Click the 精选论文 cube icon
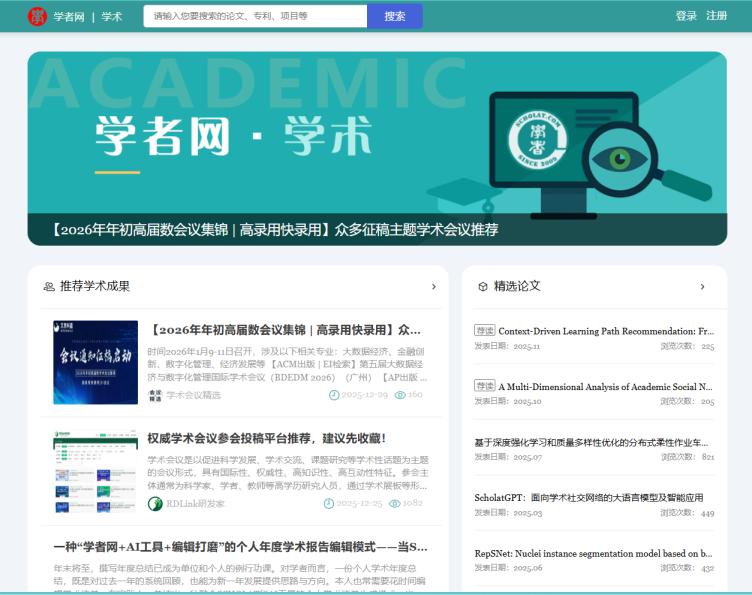This screenshot has width=752, height=595. [x=483, y=287]
